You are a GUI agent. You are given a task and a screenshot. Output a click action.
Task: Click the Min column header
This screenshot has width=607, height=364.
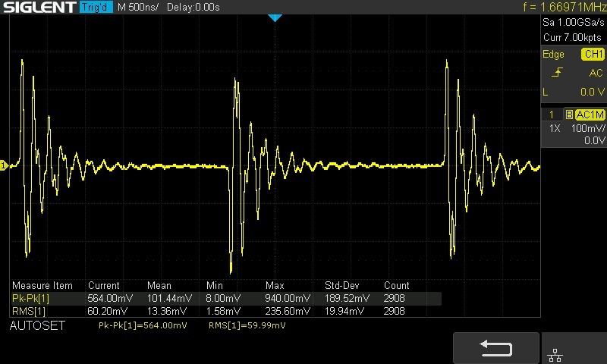pyautogui.click(x=214, y=285)
